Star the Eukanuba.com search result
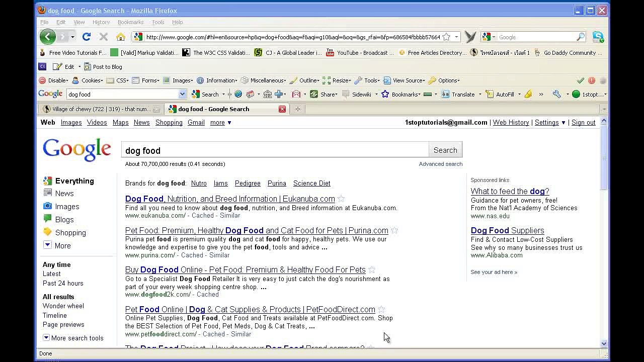The image size is (644, 362). coord(341,199)
